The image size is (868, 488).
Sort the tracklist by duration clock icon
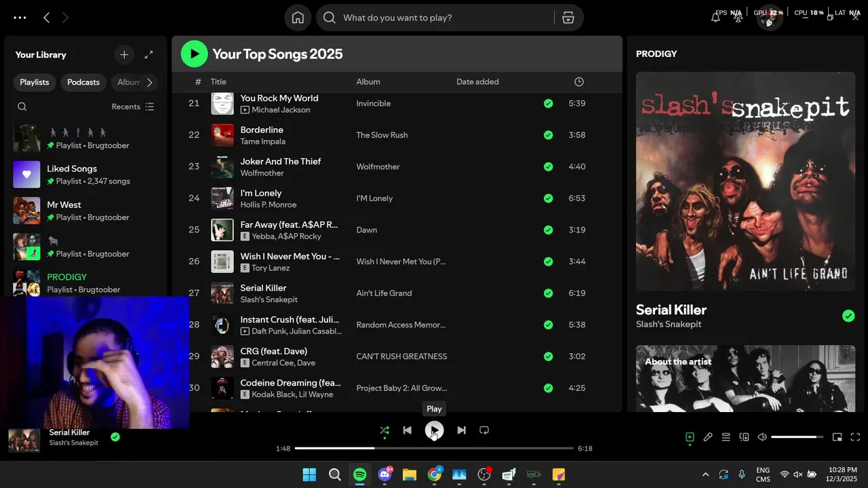578,82
